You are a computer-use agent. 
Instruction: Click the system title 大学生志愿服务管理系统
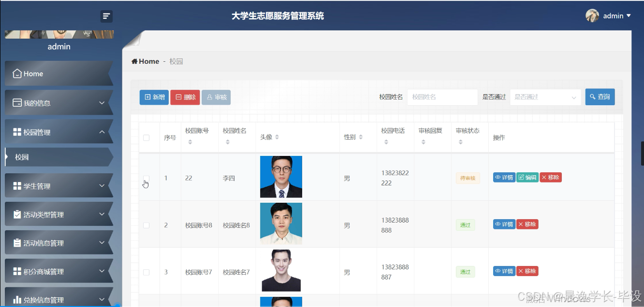coord(278,16)
